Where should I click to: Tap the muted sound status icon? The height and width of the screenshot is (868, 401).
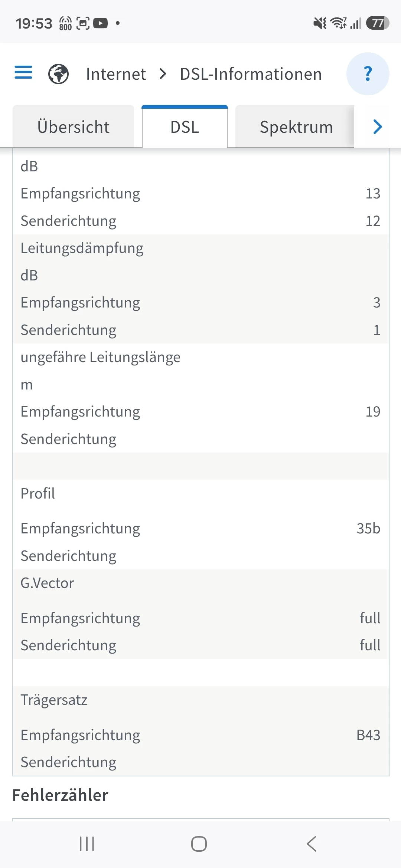[320, 23]
